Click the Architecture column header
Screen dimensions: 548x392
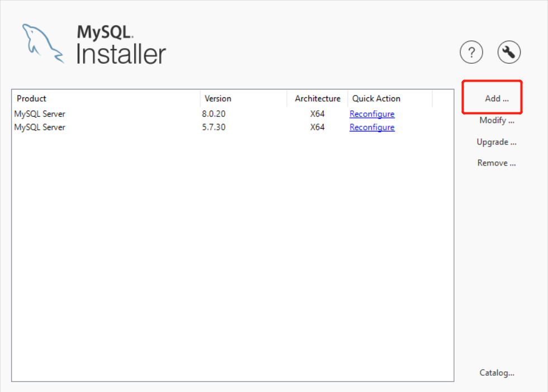pyautogui.click(x=318, y=98)
